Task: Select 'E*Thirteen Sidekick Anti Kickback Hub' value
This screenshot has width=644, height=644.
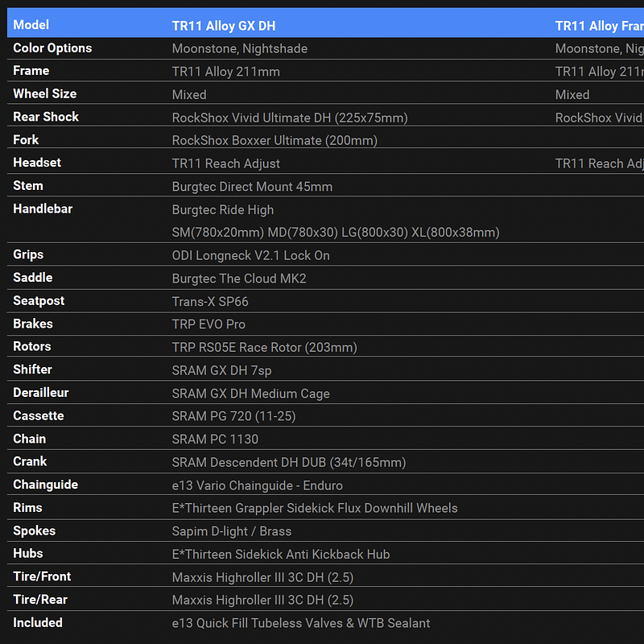Action: pyautogui.click(x=281, y=555)
